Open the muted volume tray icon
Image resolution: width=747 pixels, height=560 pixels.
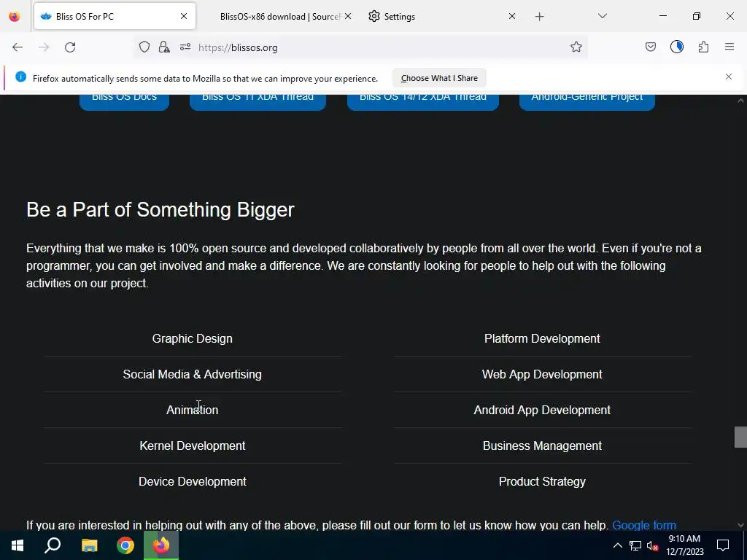[652, 545]
